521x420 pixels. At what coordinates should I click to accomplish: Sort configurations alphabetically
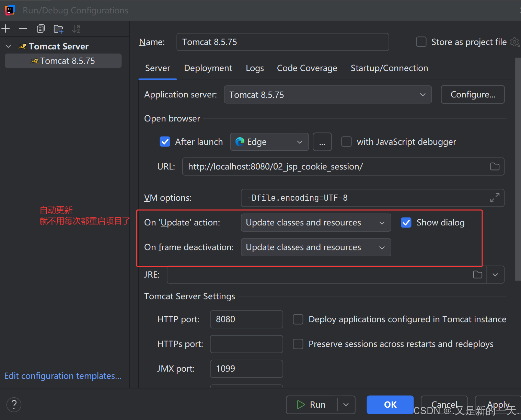tap(76, 29)
